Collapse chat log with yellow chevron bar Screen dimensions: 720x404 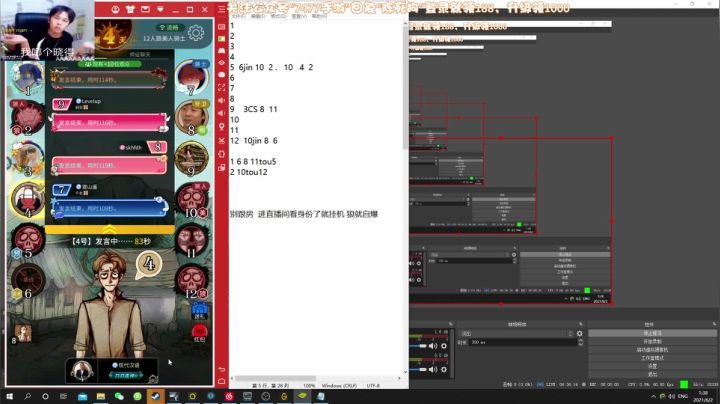pos(109,229)
